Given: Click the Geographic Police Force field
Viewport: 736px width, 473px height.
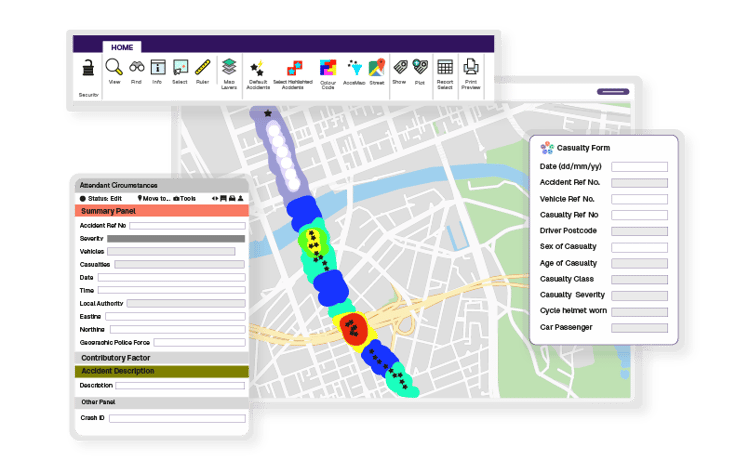Looking at the screenshot, I should point(199,343).
